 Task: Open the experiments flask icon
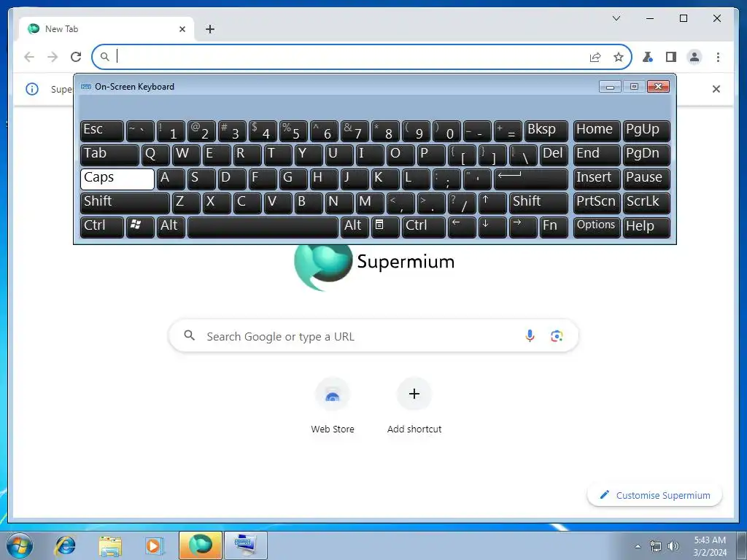(x=648, y=57)
